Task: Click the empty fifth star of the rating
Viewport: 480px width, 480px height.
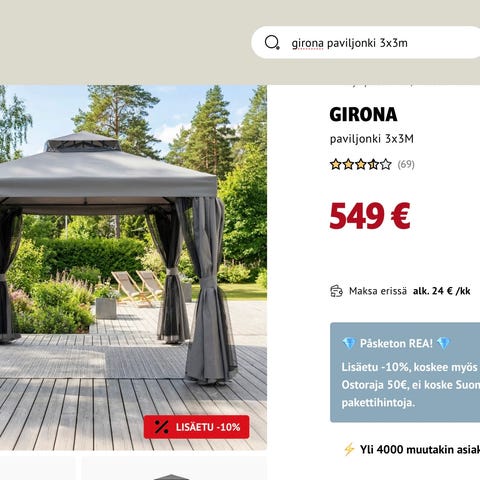Action: click(386, 164)
